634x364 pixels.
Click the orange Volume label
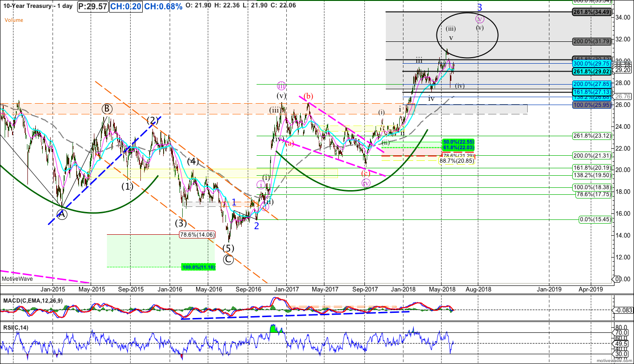[14, 20]
